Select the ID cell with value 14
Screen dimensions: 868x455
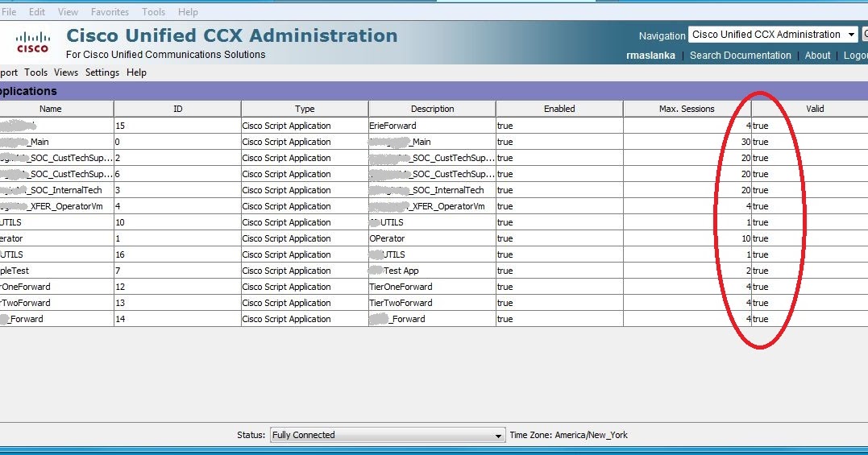point(177,318)
